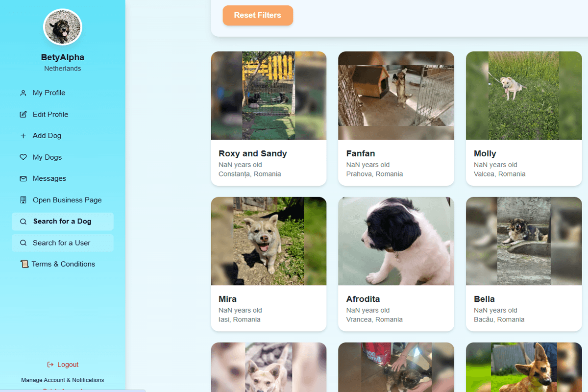Click the magnifier icon beside Search for a User

23,243
